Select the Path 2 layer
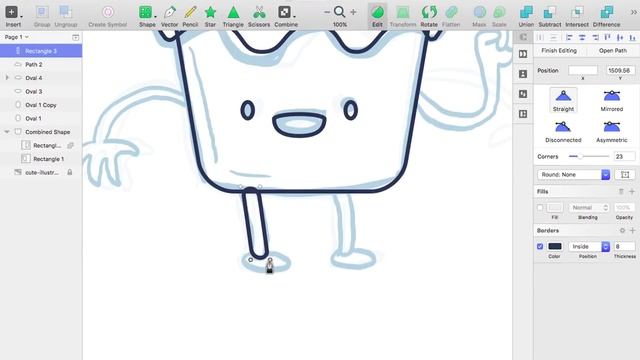 tap(41, 64)
